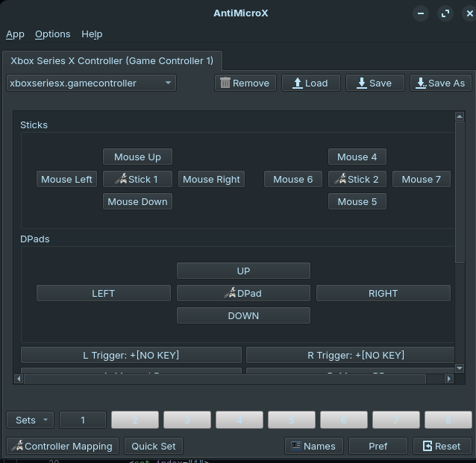Click the Remove profile trash button
This screenshot has width=476, height=463.
245,83
